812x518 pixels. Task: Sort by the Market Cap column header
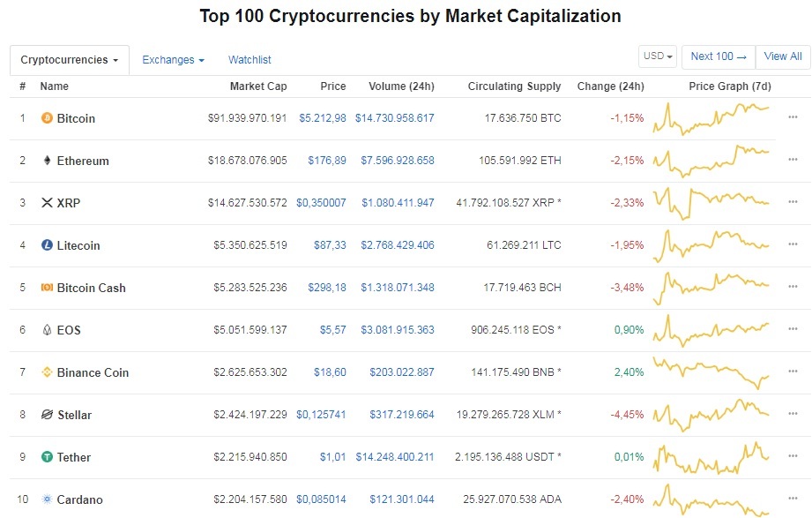(x=257, y=86)
